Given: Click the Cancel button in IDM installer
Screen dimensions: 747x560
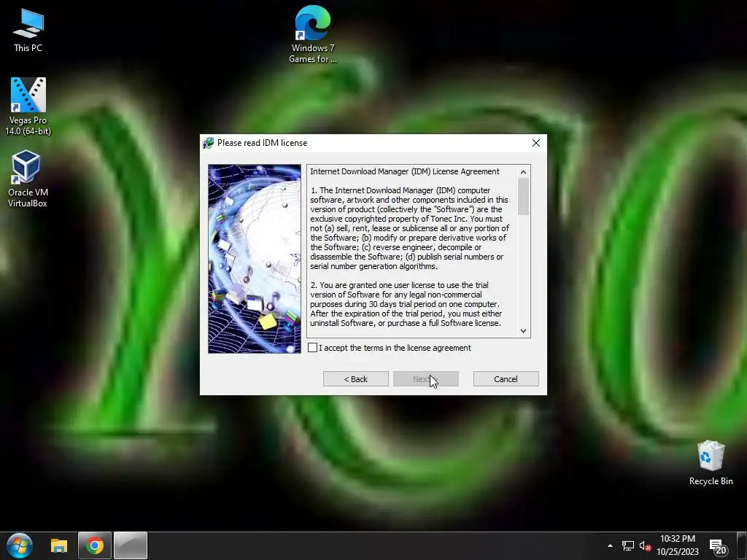Looking at the screenshot, I should (x=506, y=379).
